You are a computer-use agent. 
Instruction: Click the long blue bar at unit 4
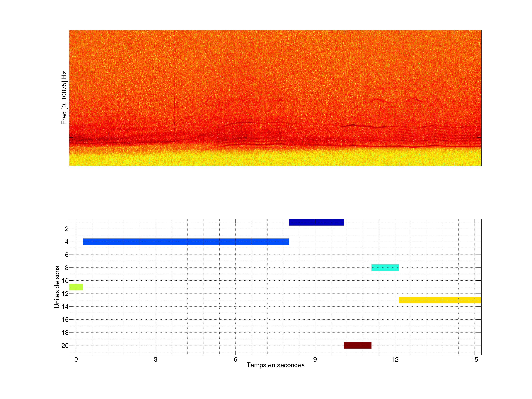click(186, 242)
